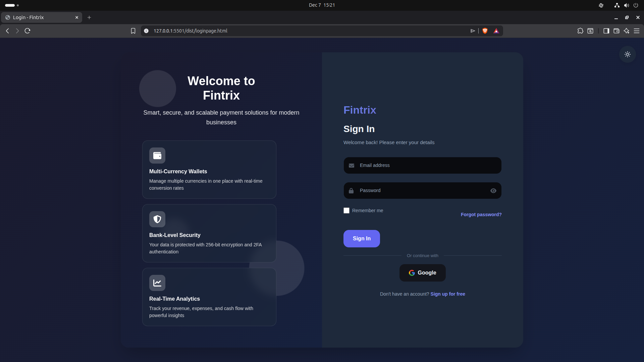Open the clock menu showing Dec 7
644x362 pixels.
tap(322, 5)
